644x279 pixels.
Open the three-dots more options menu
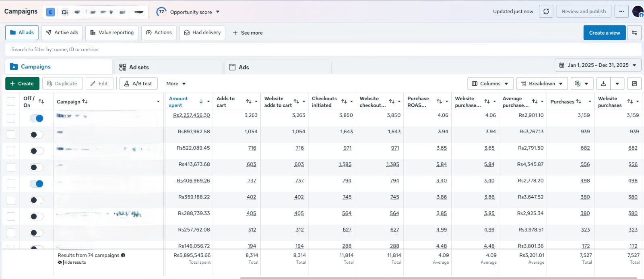(x=621, y=11)
